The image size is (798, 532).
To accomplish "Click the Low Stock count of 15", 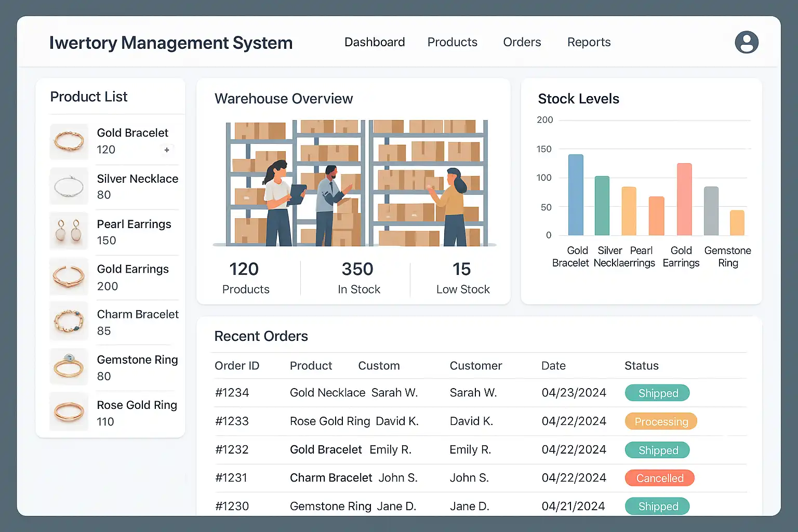I will tap(461, 270).
